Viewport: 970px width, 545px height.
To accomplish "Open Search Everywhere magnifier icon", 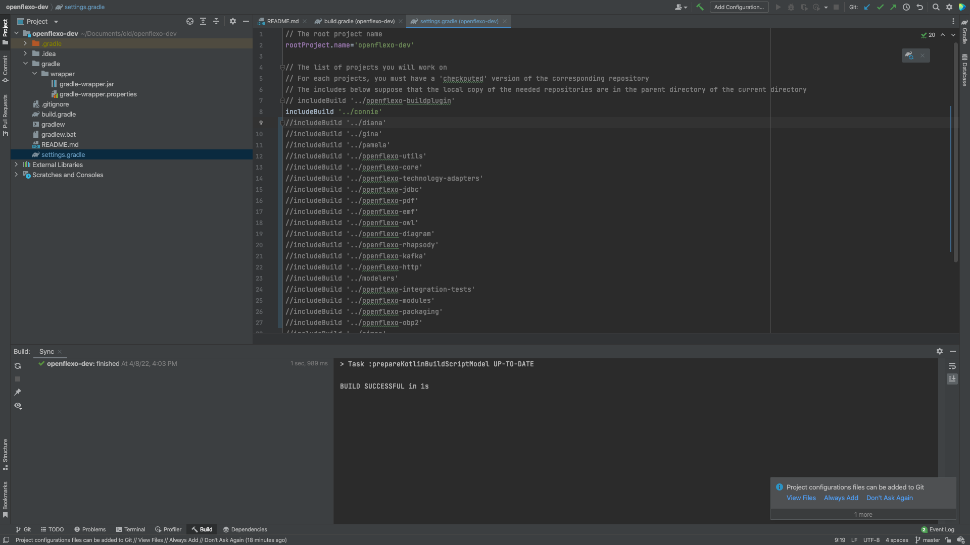I will [x=936, y=7].
